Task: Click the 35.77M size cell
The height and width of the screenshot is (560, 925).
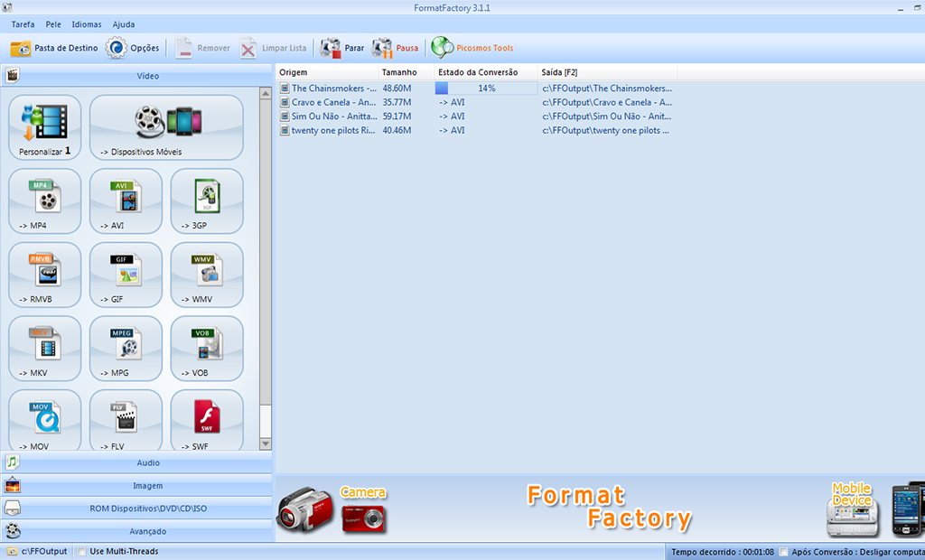Action: coord(397,102)
